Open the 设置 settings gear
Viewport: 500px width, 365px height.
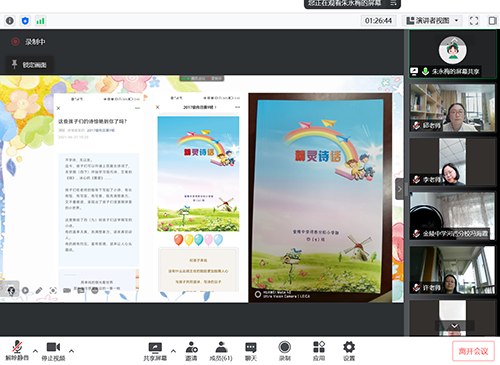click(x=349, y=351)
